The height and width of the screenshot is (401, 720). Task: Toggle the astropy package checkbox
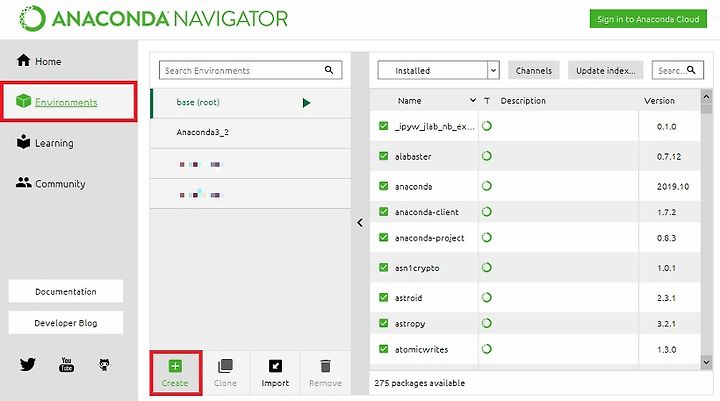click(x=383, y=323)
